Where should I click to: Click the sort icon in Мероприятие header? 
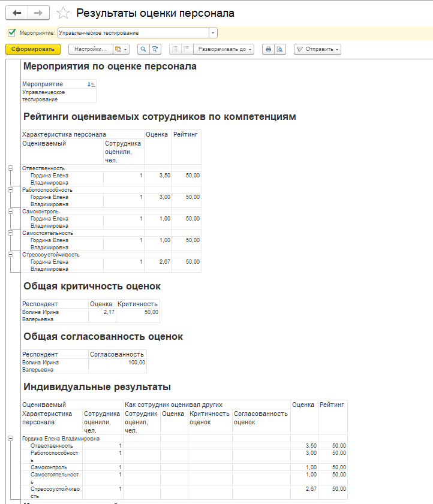pyautogui.click(x=91, y=84)
